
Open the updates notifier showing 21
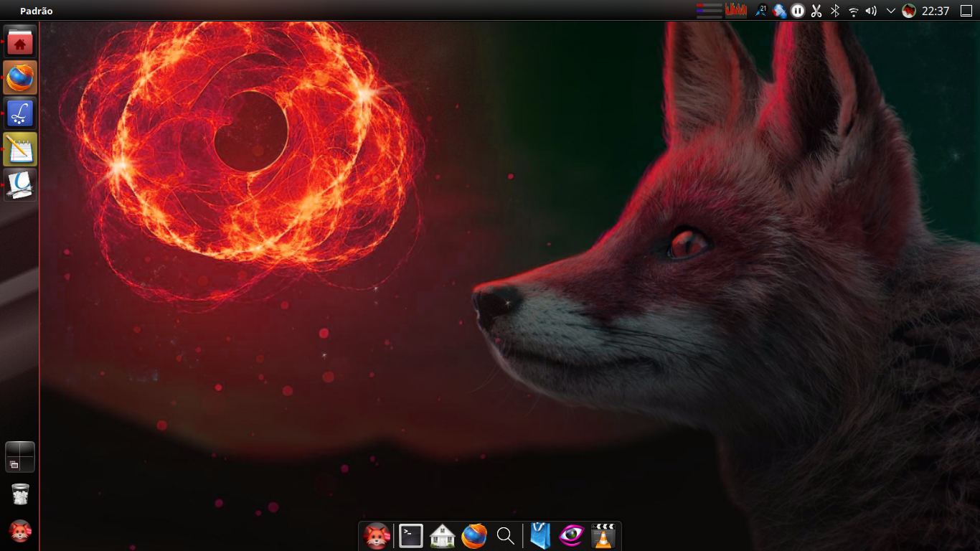pos(760,11)
